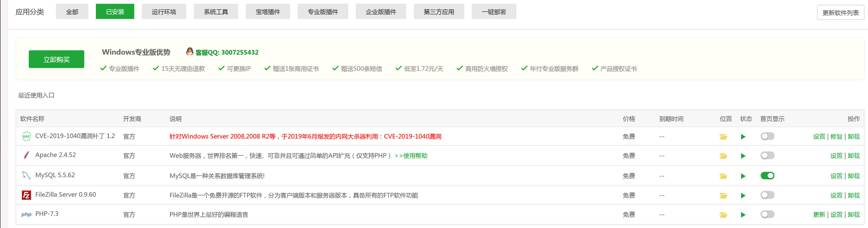Click the 到期时间 column header
The height and width of the screenshot is (228, 868).
click(x=671, y=119)
